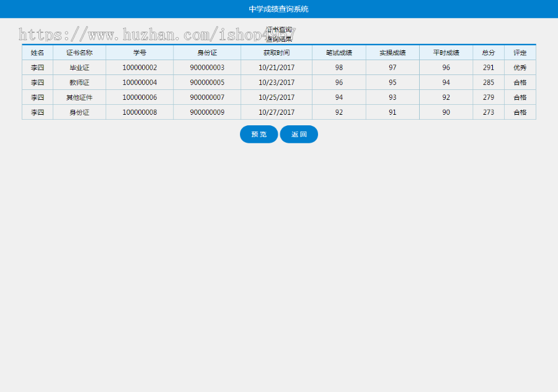Select the 其他证件 certificate cell
The image size is (558, 392).
click(79, 97)
